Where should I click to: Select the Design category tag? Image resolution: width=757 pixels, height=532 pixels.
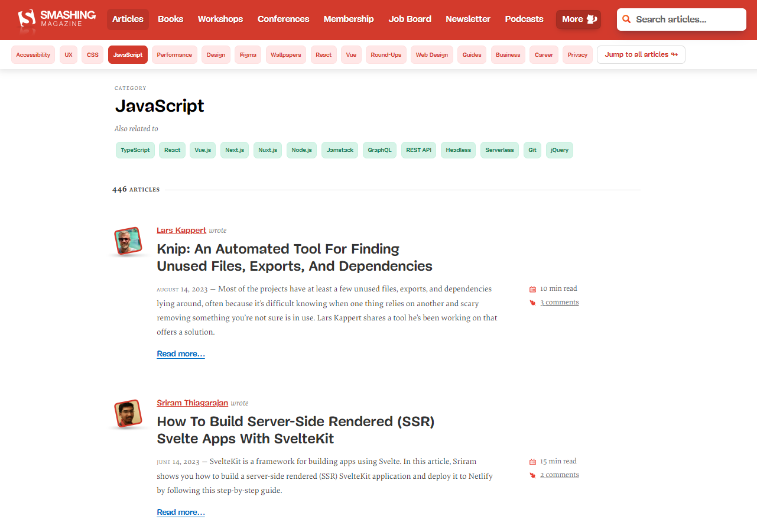coord(216,55)
